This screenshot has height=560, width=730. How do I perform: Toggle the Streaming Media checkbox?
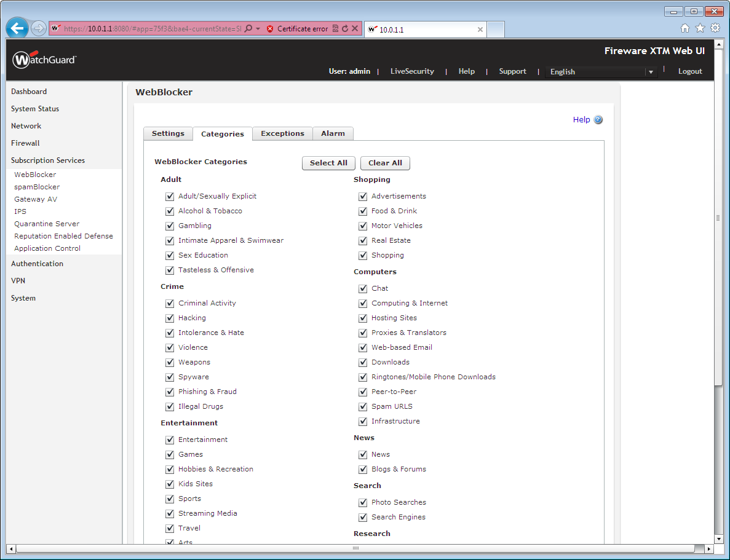[x=170, y=513]
